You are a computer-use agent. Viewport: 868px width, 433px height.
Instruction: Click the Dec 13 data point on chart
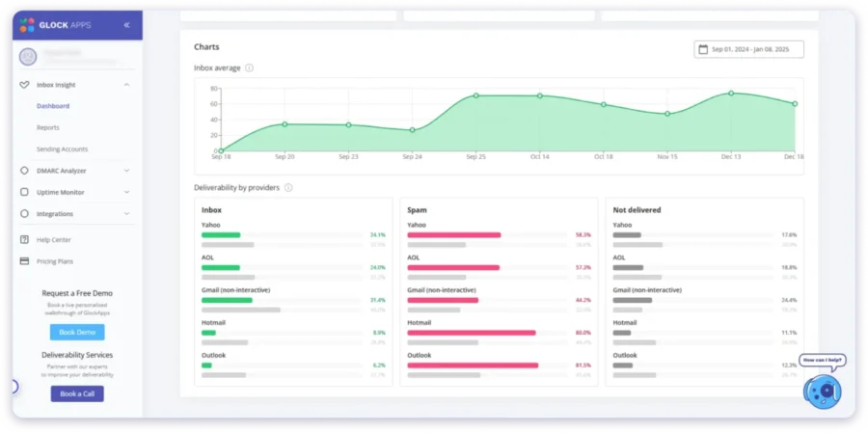click(731, 94)
